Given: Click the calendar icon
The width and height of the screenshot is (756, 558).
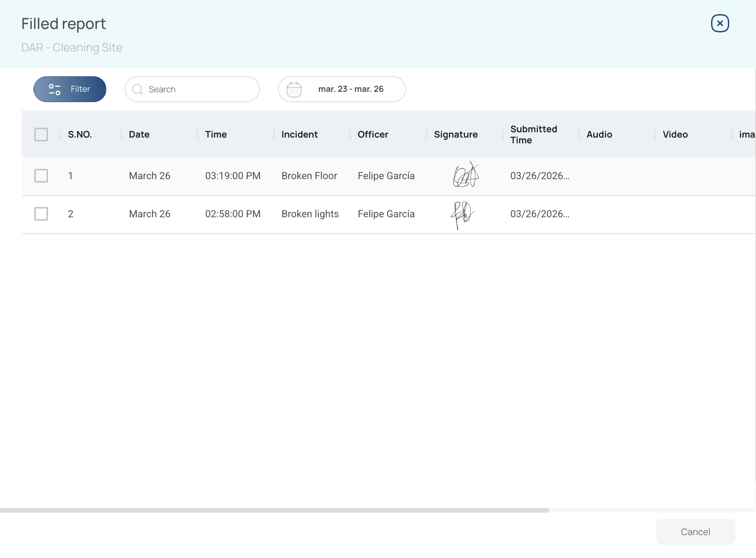Looking at the screenshot, I should pos(294,89).
